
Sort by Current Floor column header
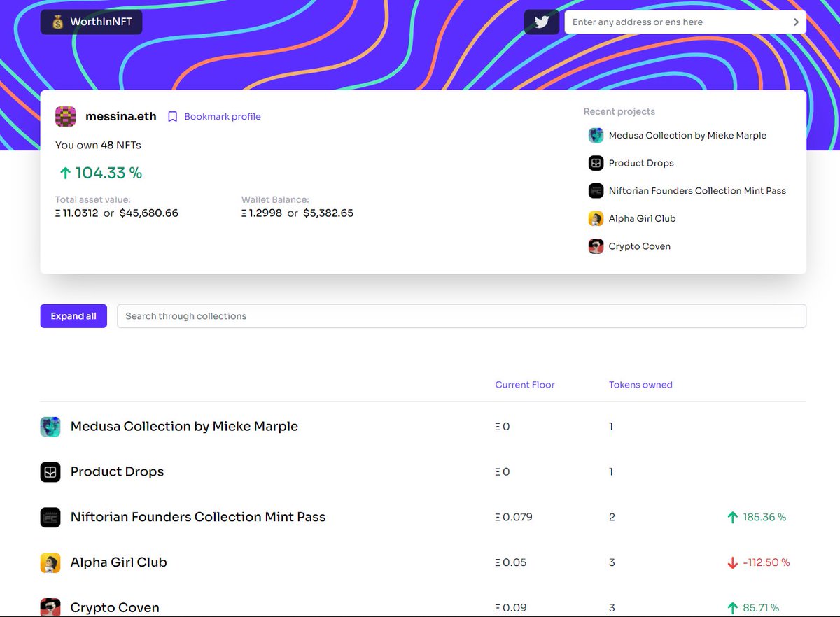pos(525,385)
